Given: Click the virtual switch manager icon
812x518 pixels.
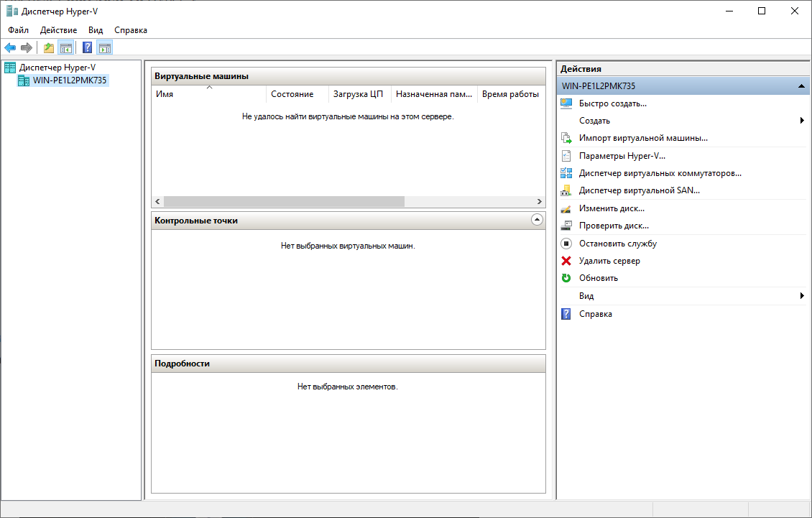Looking at the screenshot, I should pos(566,173).
